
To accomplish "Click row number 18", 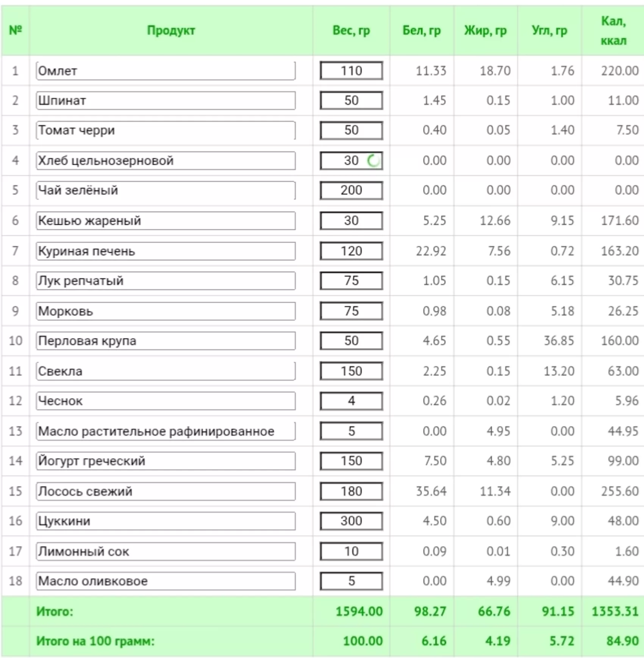I will click(16, 581).
